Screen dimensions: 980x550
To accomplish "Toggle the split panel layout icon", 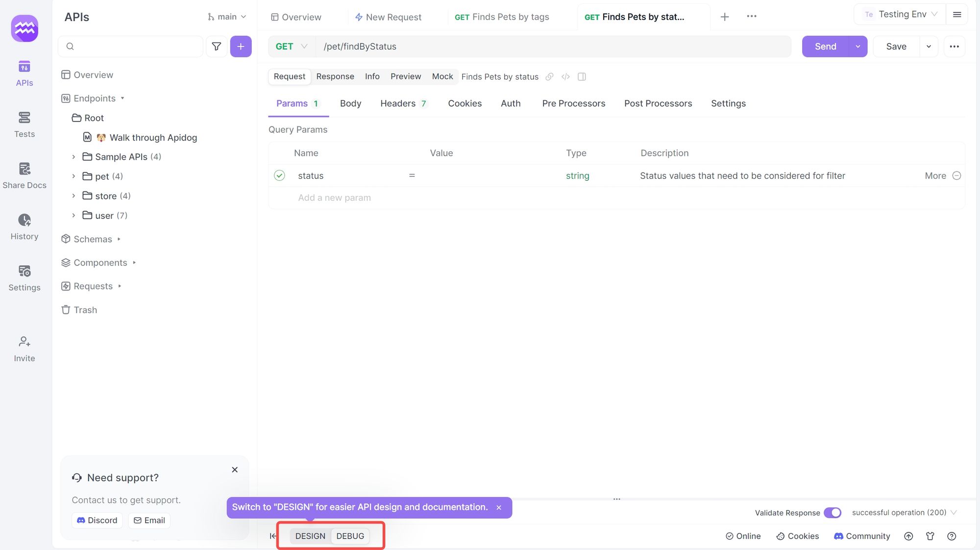I will click(x=582, y=76).
